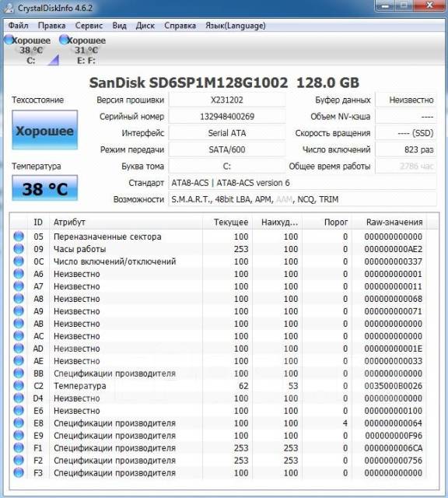448x498 pixels.
Task: Click status icon of attribute D4 row
Action: (19, 398)
